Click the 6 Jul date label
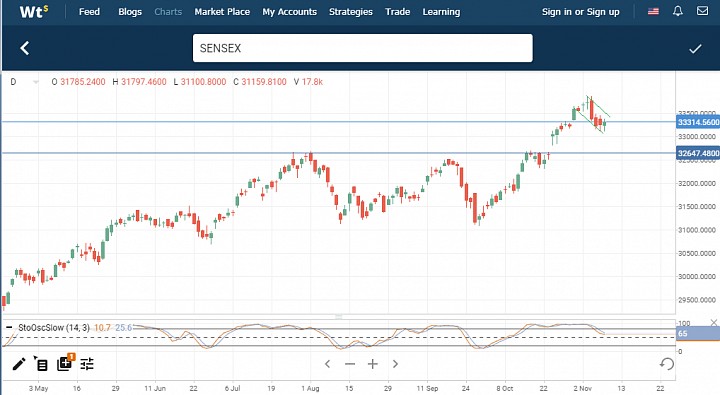This screenshot has height=395, width=720. (x=232, y=389)
